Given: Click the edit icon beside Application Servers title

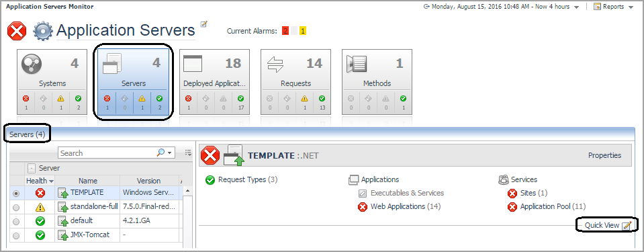Looking at the screenshot, I should [x=203, y=24].
